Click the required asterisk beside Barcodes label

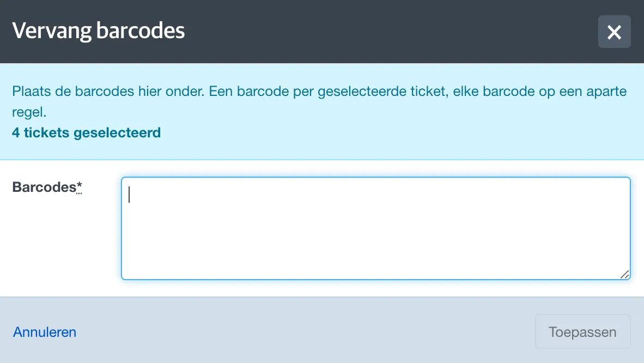[x=79, y=187]
